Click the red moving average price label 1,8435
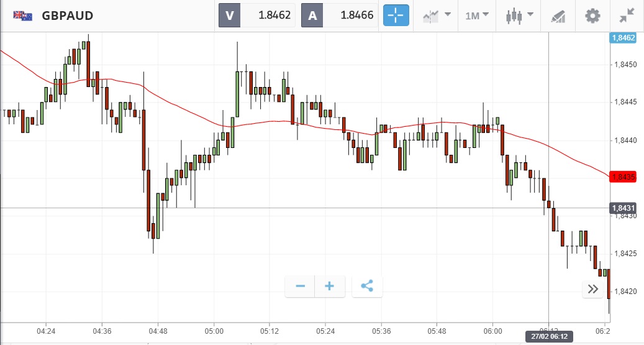The height and width of the screenshot is (345, 644). 624,177
